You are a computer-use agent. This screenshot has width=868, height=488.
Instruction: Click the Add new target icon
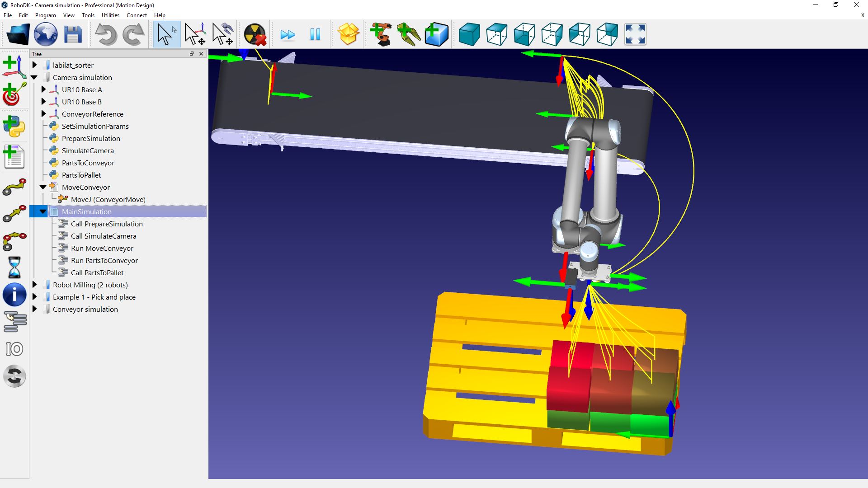[x=14, y=94]
